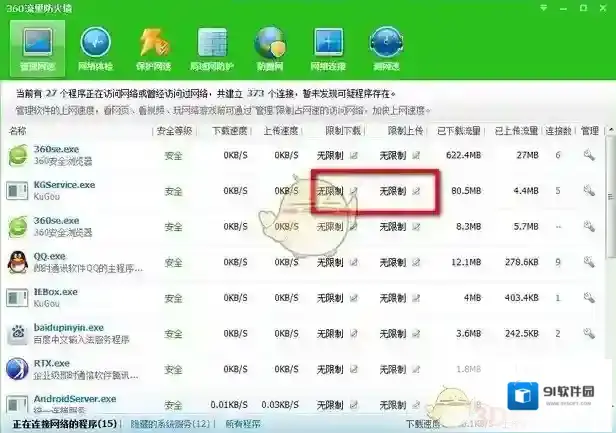Launch the 测网速 speed test tool
Image resolution: width=616 pixels, height=433 pixels.
coord(386,49)
